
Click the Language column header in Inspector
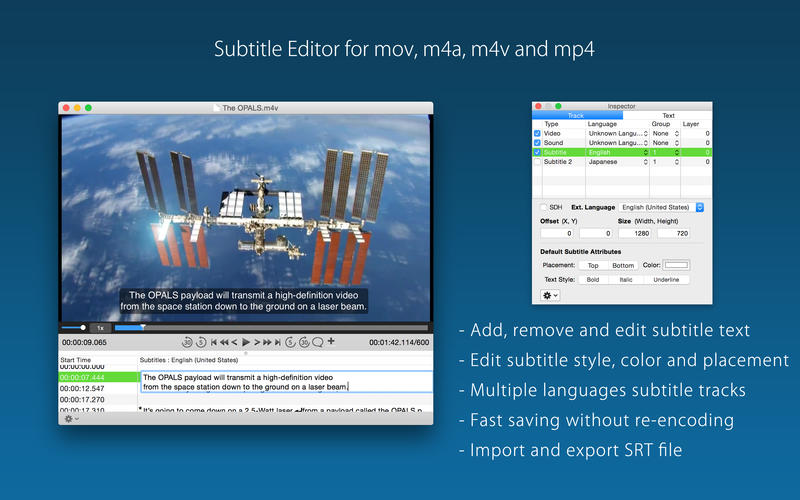coord(602,124)
